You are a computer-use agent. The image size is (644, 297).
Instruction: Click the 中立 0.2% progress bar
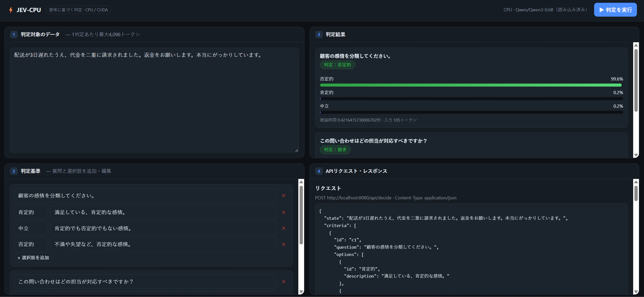tap(471, 112)
